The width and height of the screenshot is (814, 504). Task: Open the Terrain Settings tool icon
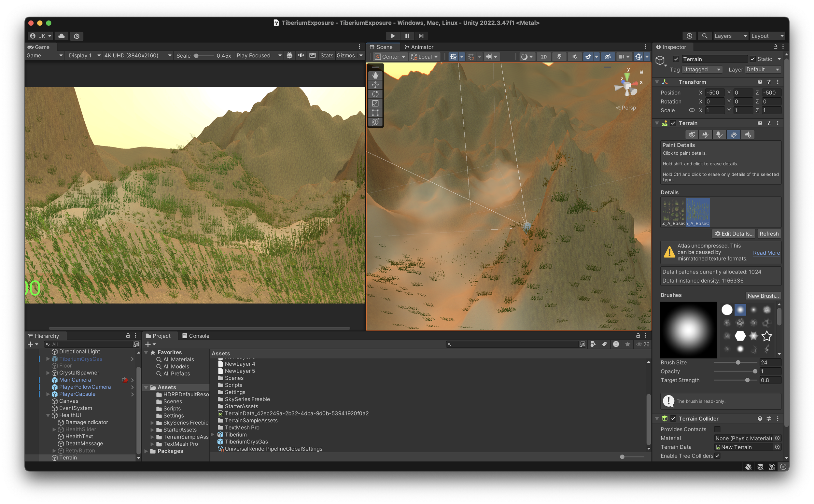748,134
